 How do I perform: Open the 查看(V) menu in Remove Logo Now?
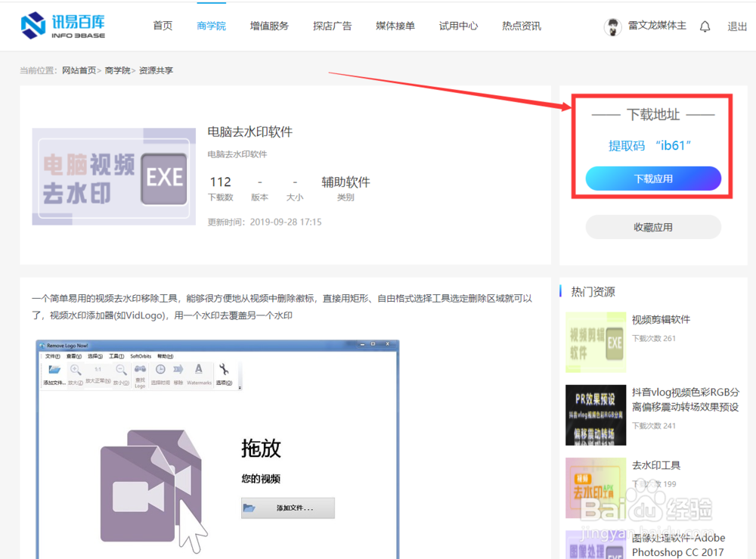point(74,356)
